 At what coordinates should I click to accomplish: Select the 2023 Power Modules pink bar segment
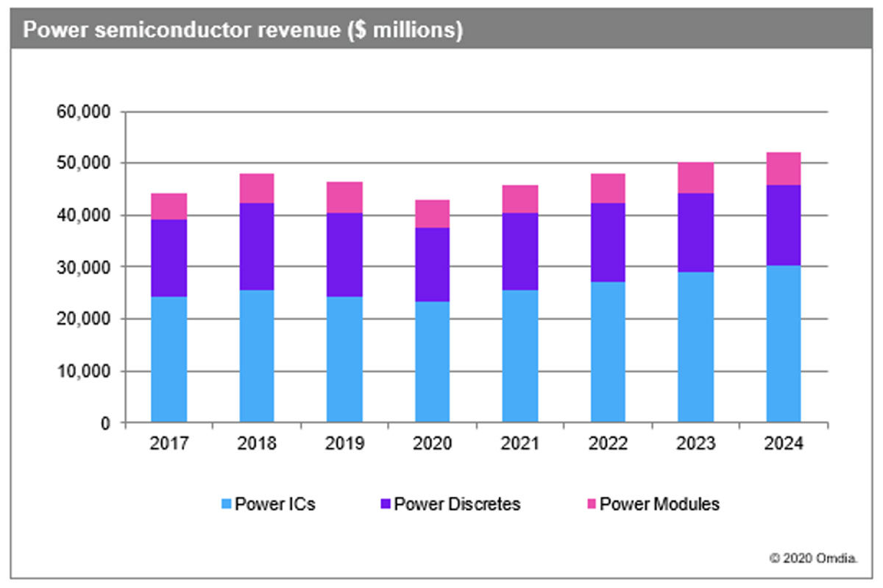pyautogui.click(x=696, y=178)
